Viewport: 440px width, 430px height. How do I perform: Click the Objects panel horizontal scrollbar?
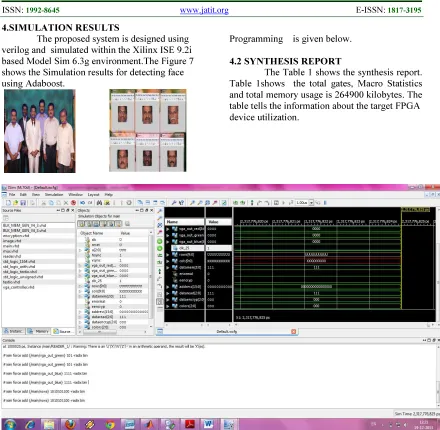coord(113,332)
